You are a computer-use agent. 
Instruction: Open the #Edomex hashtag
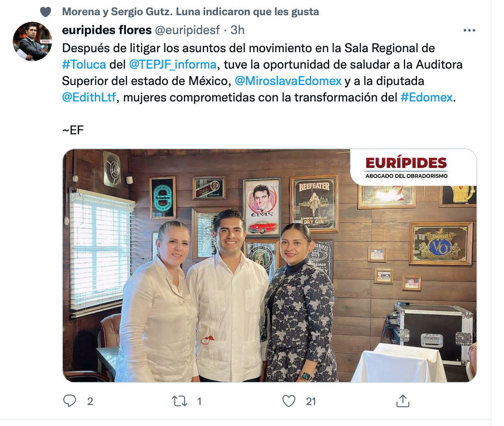point(426,97)
